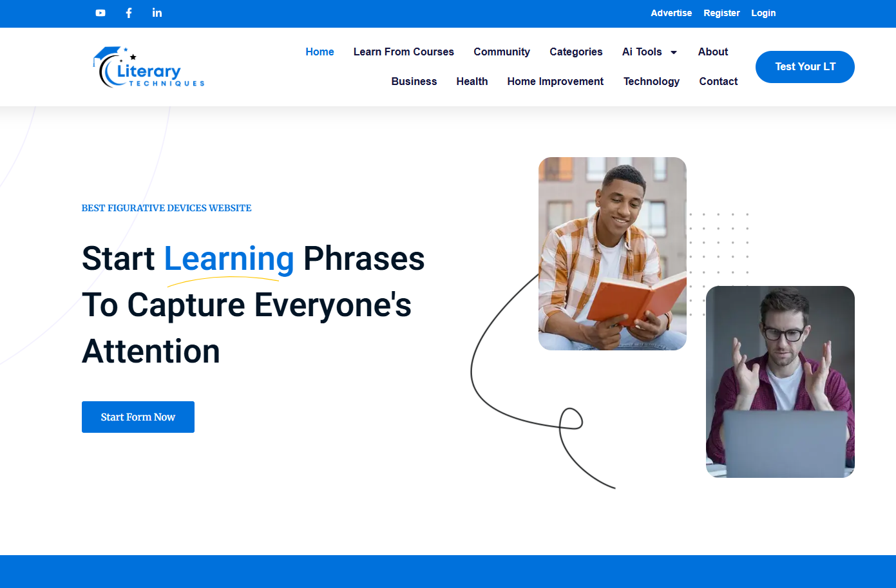
Task: Click the Start Form Now button
Action: [x=138, y=417]
